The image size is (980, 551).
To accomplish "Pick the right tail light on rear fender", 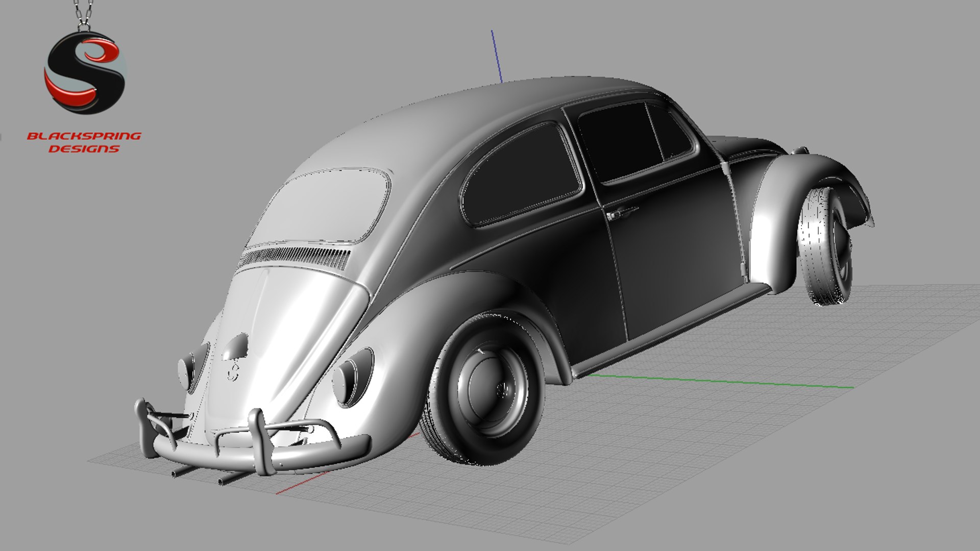I will click(353, 377).
